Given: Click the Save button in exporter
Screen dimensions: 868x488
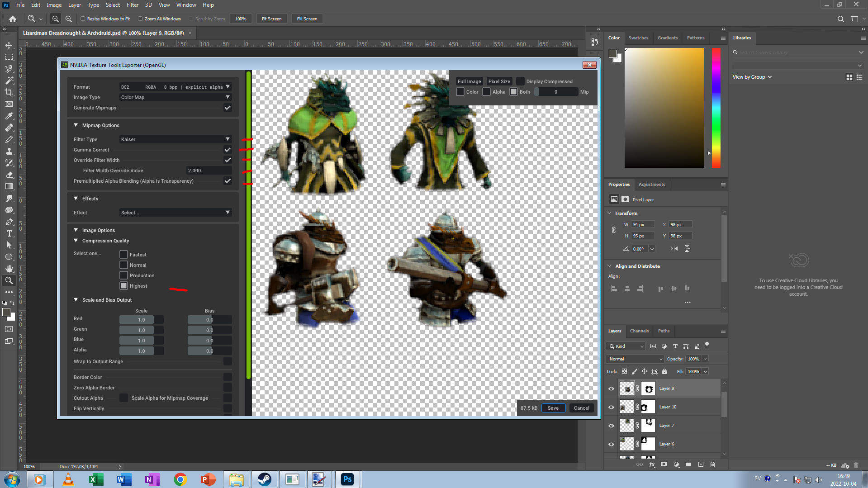Looking at the screenshot, I should pyautogui.click(x=553, y=408).
